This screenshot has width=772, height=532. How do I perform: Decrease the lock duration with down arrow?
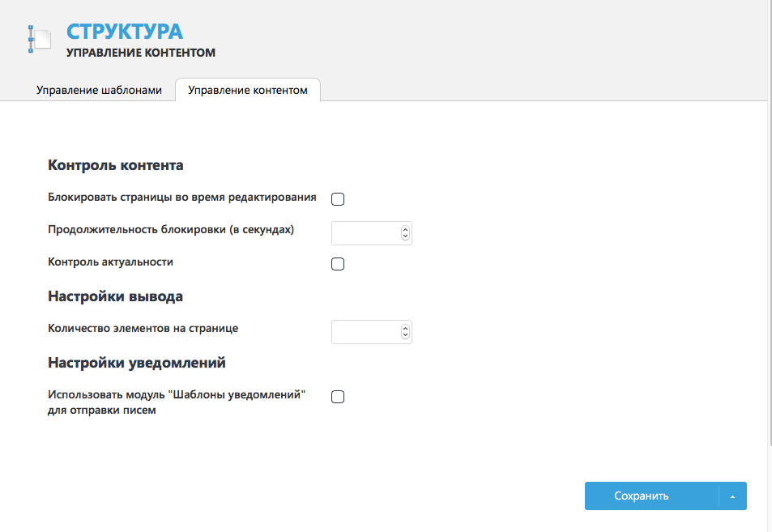coord(405,236)
